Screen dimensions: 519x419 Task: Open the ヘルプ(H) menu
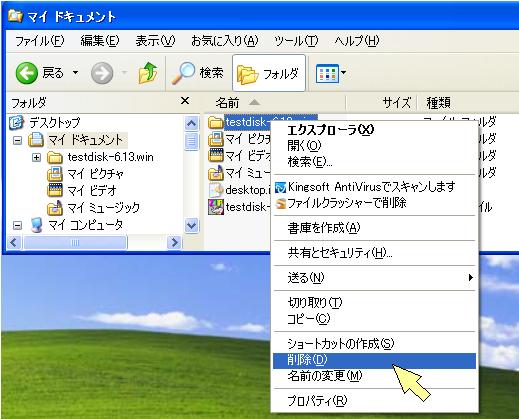(x=357, y=41)
